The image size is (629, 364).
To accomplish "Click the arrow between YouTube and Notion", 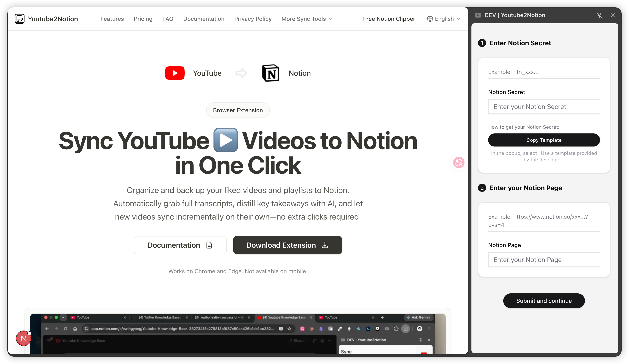I will pyautogui.click(x=241, y=73).
